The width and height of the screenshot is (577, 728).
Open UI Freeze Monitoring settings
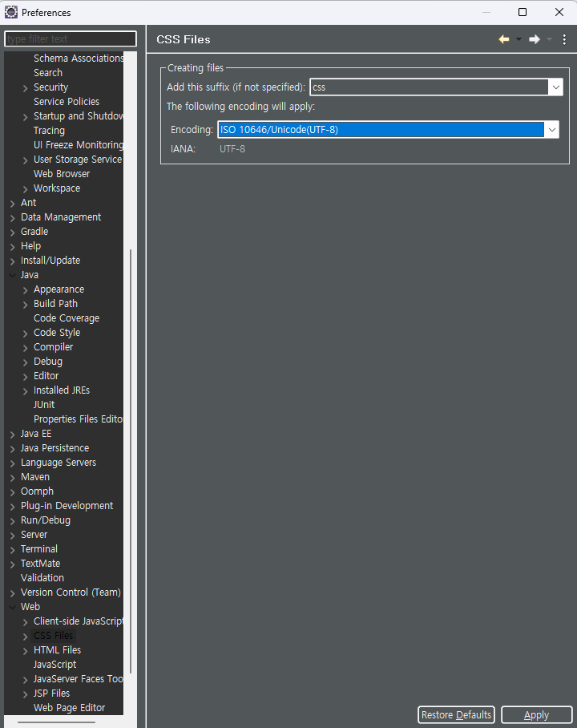(x=79, y=145)
